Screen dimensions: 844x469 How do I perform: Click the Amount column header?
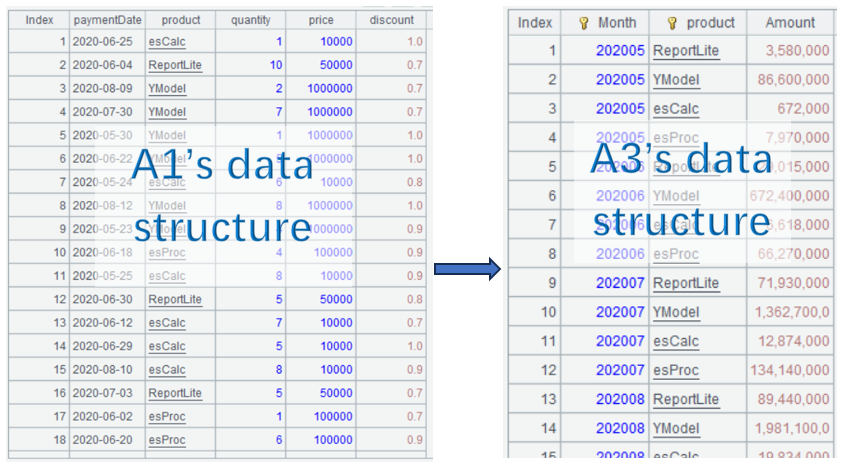[790, 23]
